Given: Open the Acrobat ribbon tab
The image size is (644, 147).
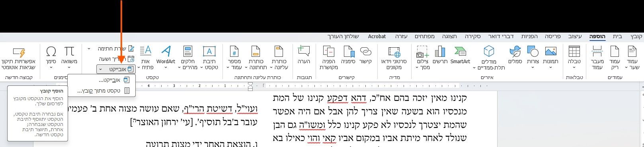Looking at the screenshot, I should click(x=377, y=36).
